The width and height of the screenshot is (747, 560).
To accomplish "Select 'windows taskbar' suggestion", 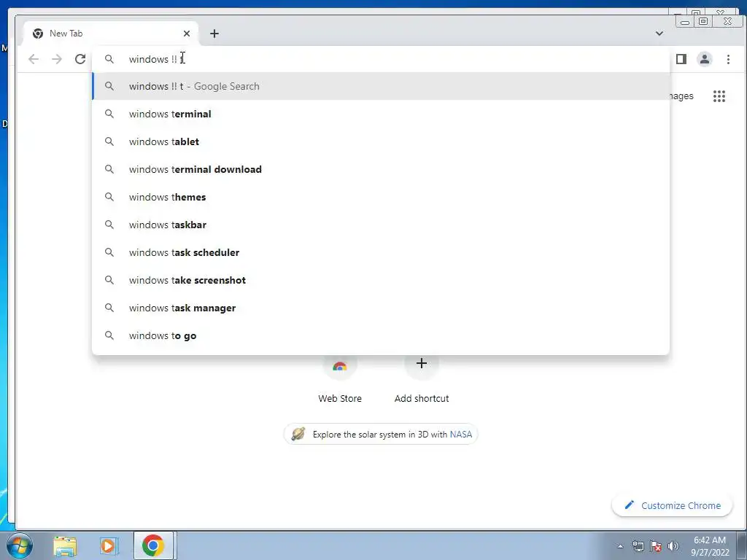I will pyautogui.click(x=381, y=225).
